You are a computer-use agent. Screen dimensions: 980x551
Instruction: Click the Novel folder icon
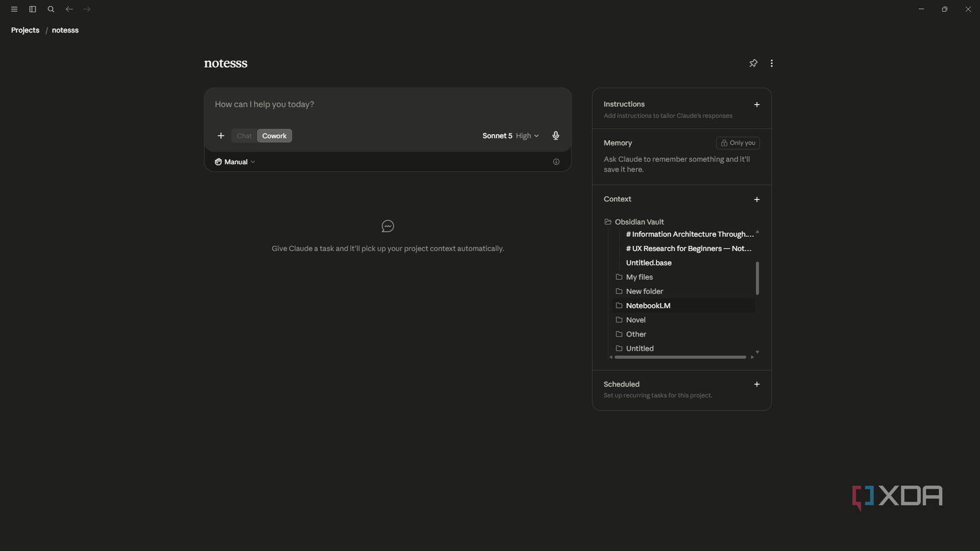619,320
